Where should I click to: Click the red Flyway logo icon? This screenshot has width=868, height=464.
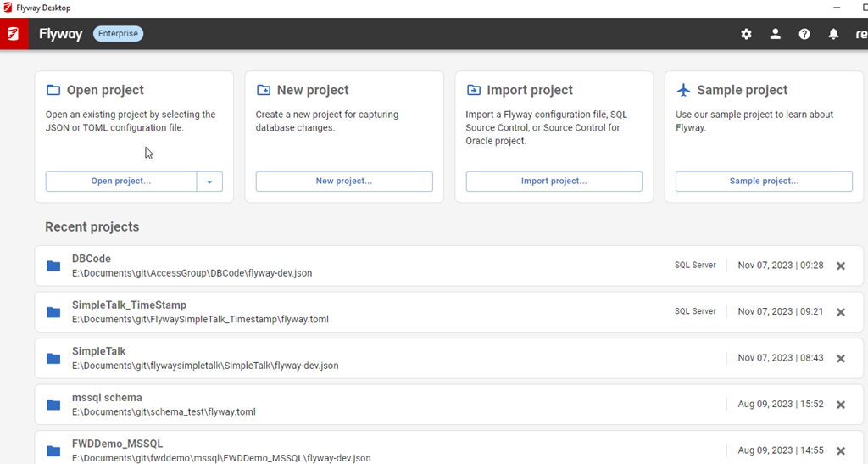[14, 34]
